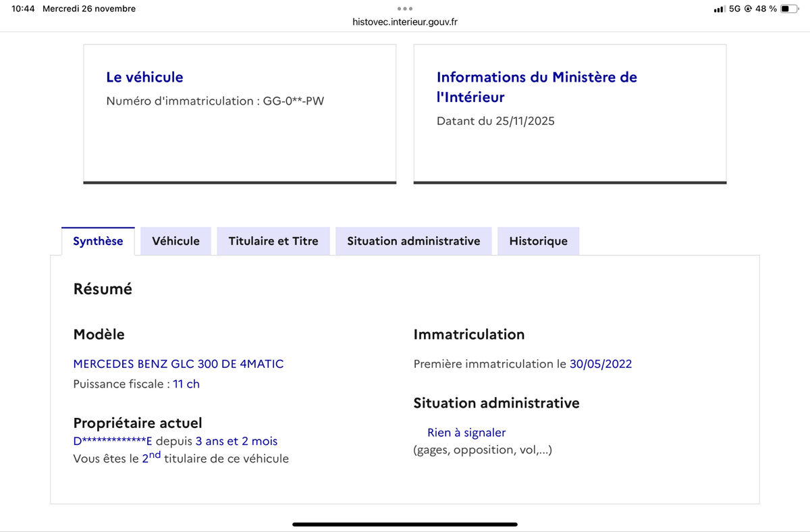Tap the cellular signal strength bars
The image size is (810, 532).
[719, 9]
